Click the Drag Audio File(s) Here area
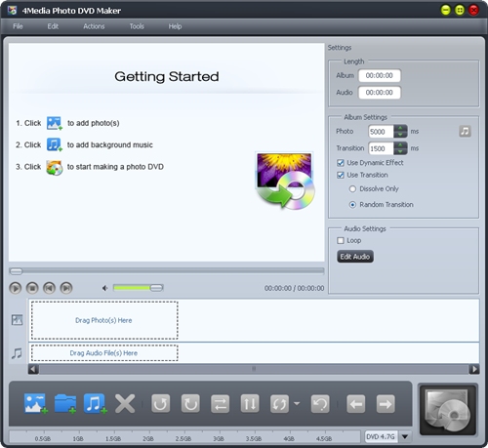This screenshot has width=488, height=448. point(104,353)
